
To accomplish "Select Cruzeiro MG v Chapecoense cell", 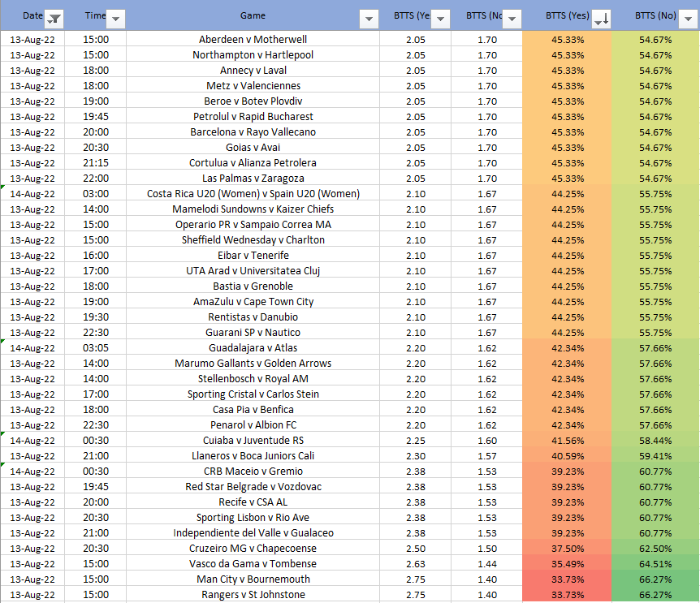I will point(253,548).
